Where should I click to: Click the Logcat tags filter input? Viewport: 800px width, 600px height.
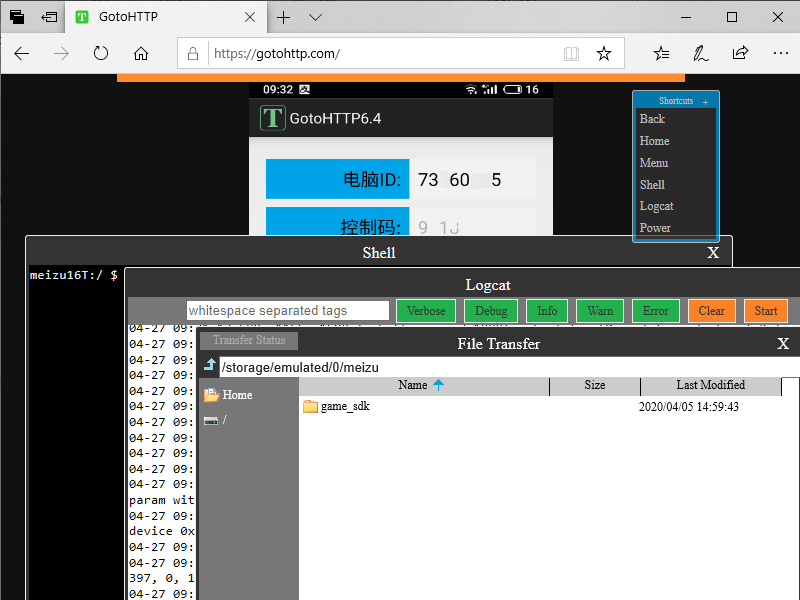pyautogui.click(x=287, y=310)
